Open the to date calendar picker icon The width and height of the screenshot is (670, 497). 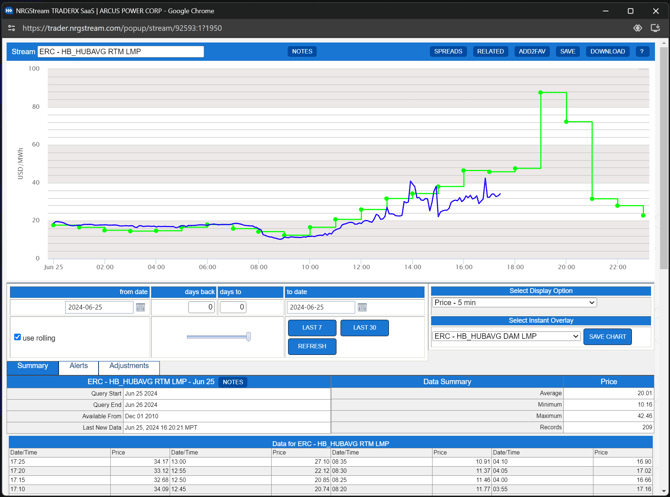[362, 307]
